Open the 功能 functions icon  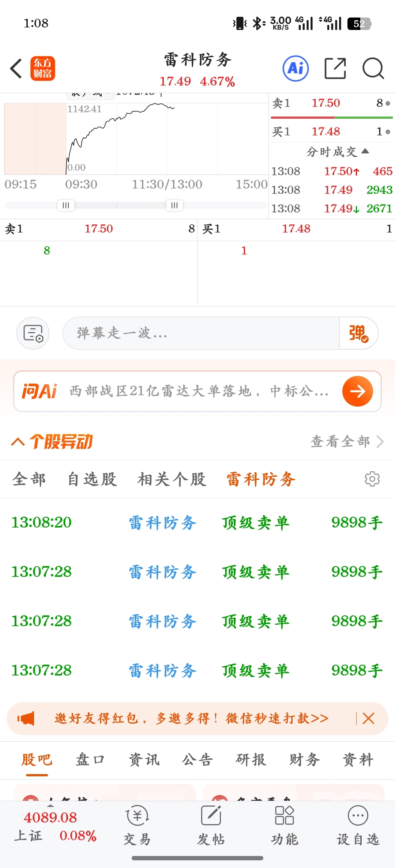[285, 826]
